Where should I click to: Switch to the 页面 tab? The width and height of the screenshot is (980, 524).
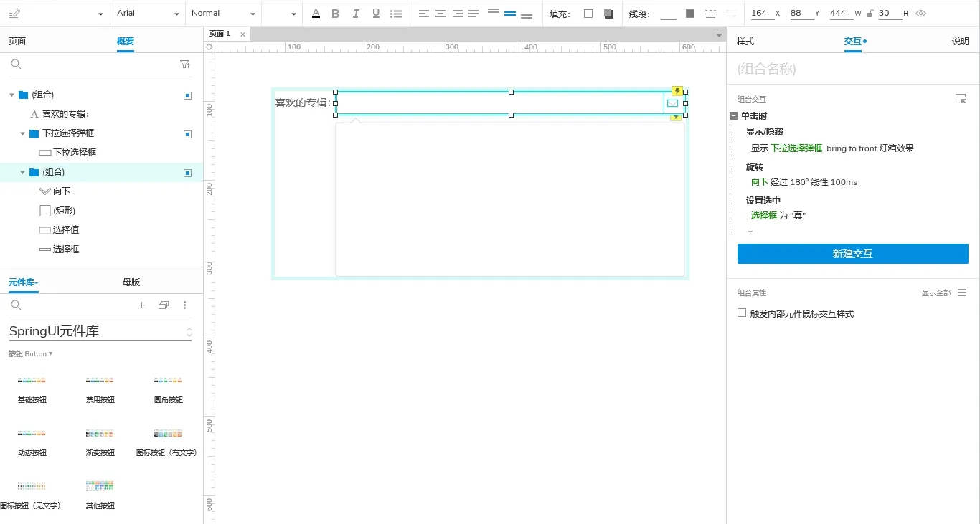17,42
